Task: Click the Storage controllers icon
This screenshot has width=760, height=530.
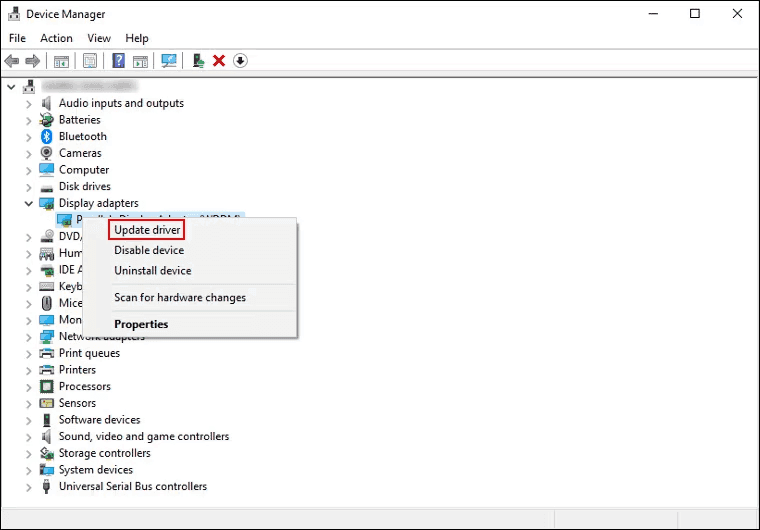Action: (47, 453)
